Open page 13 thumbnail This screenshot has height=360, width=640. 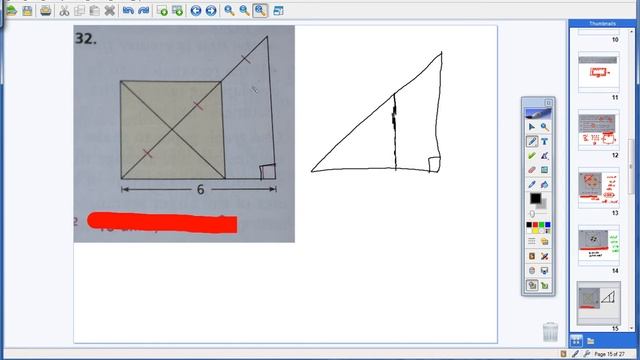click(598, 188)
